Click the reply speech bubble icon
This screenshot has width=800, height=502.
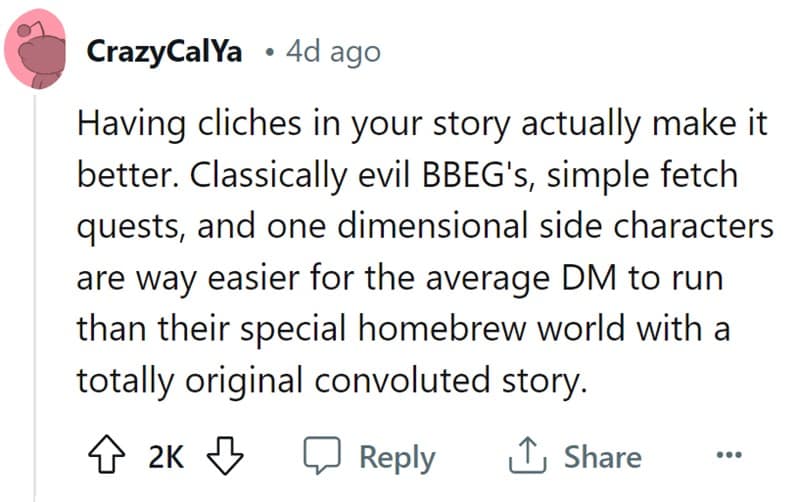click(x=324, y=457)
